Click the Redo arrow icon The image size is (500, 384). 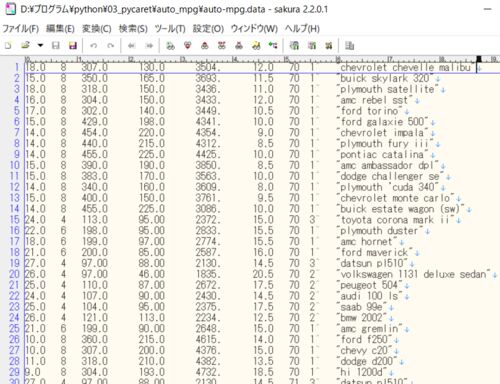tap(111, 46)
